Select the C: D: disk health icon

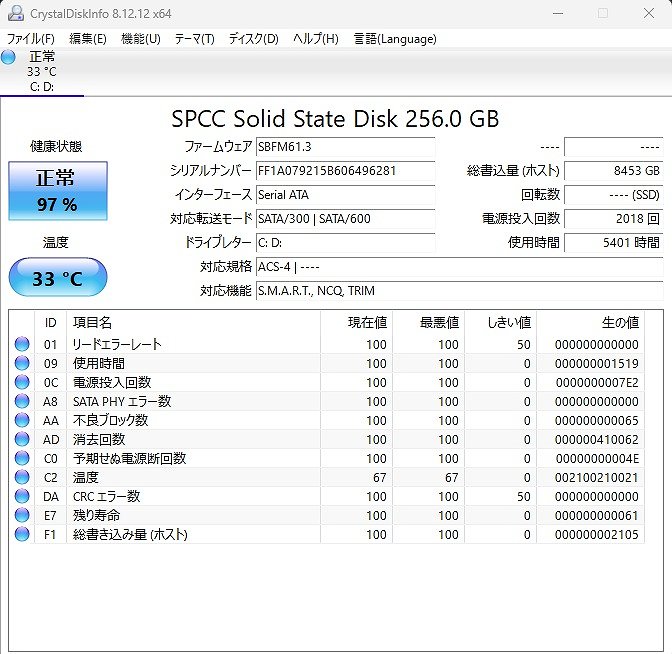point(9,58)
